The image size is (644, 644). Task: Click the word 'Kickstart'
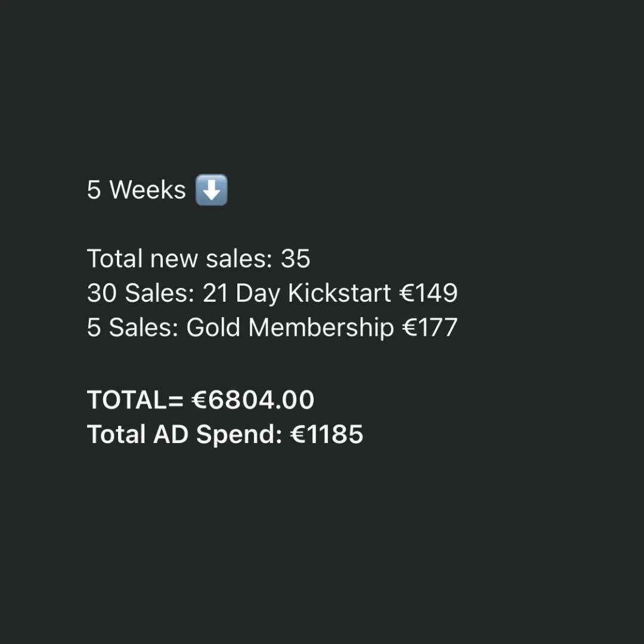pyautogui.click(x=339, y=293)
